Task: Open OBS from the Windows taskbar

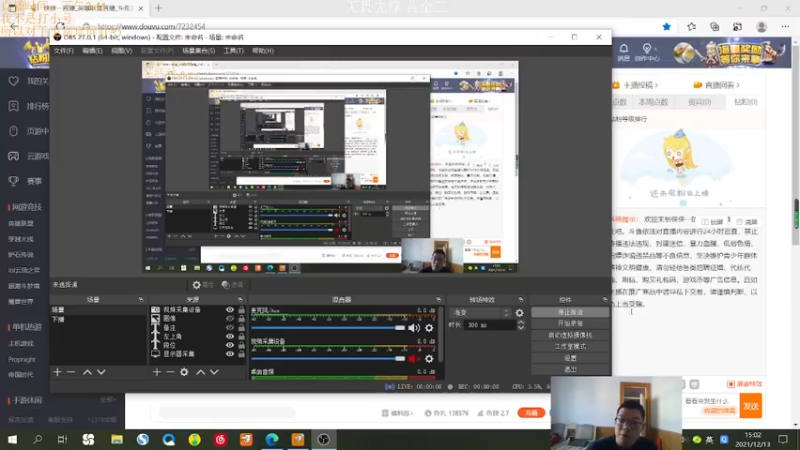Action: (323, 439)
